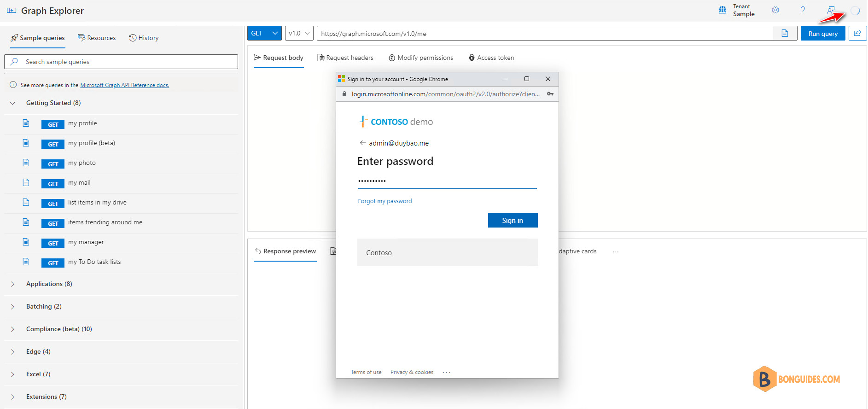Screen dimensions: 868x409
Task: Click the feedback icon in top bar
Action: tap(831, 10)
